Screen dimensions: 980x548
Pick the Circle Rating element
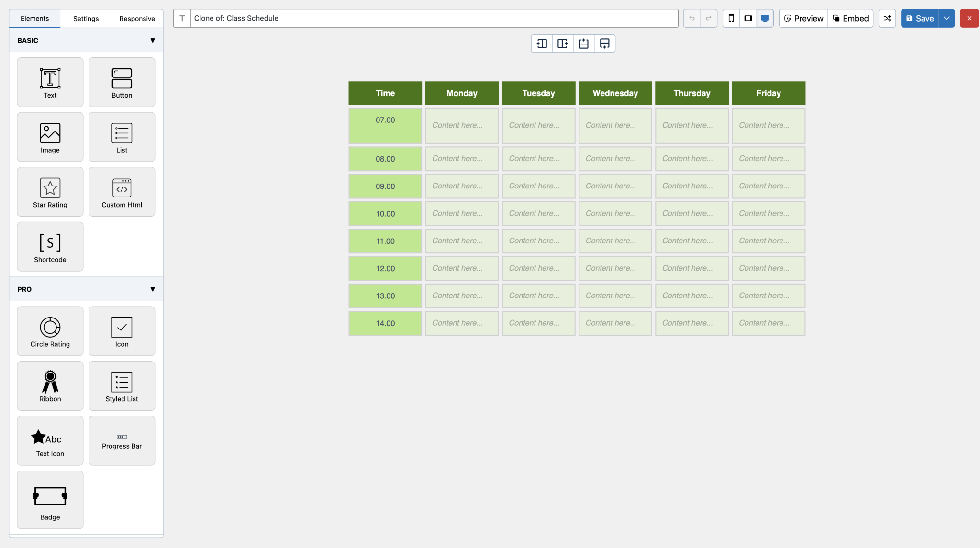pyautogui.click(x=50, y=331)
